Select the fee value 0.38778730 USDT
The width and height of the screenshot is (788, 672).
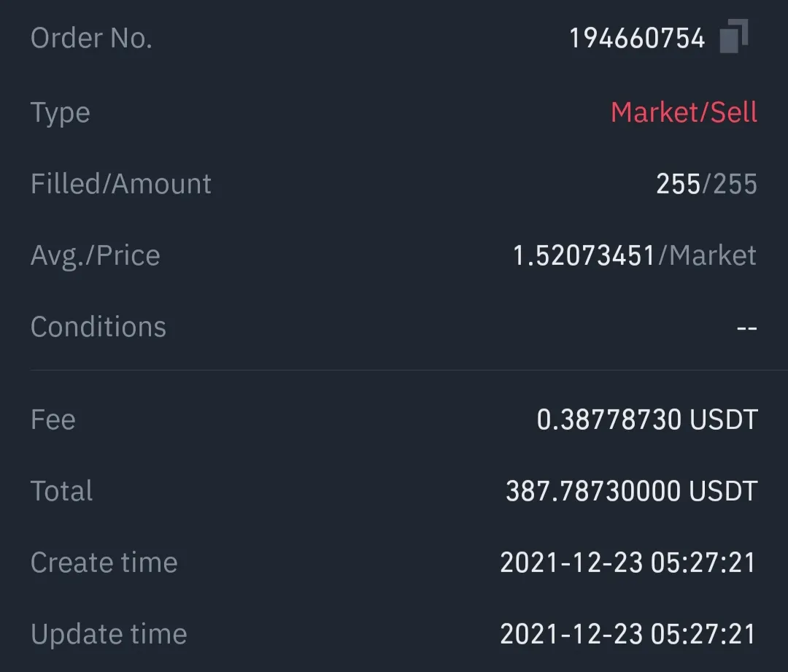pyautogui.click(x=647, y=420)
